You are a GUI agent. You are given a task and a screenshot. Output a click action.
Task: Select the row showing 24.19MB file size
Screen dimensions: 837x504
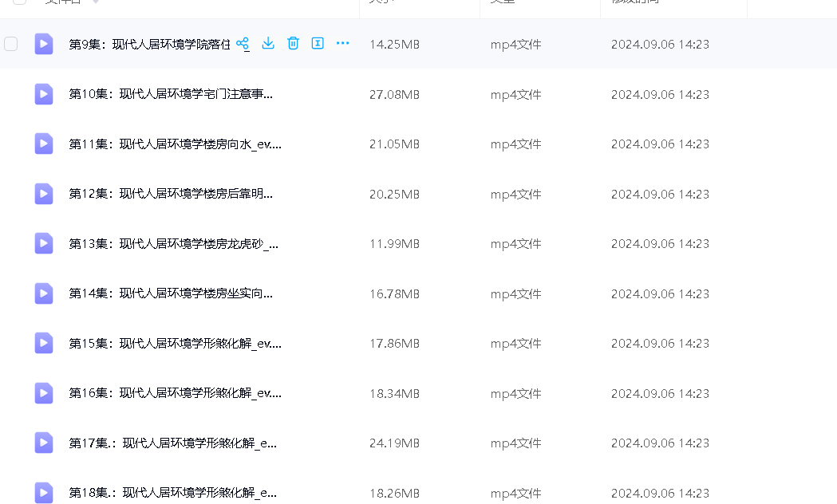pyautogui.click(x=394, y=443)
